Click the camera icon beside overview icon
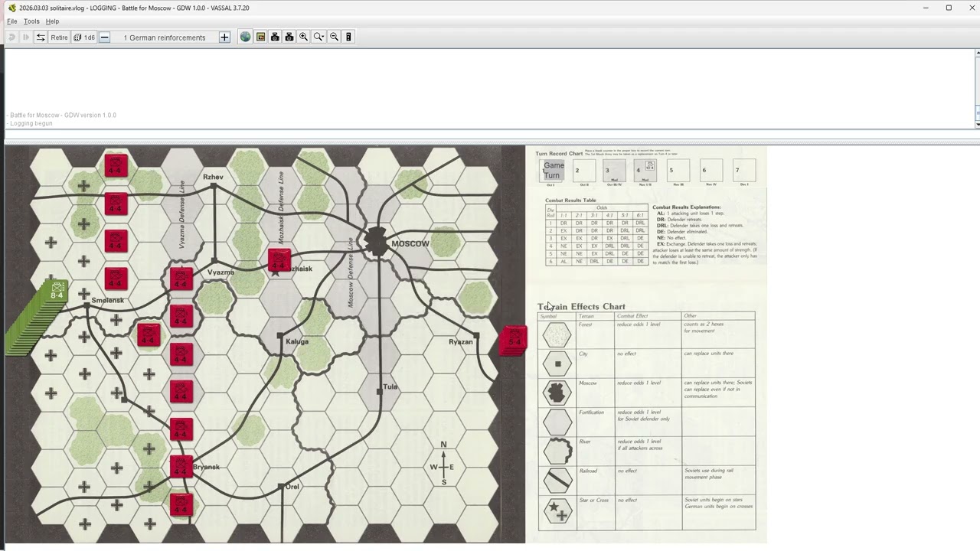The image size is (980, 551). pyautogui.click(x=275, y=37)
